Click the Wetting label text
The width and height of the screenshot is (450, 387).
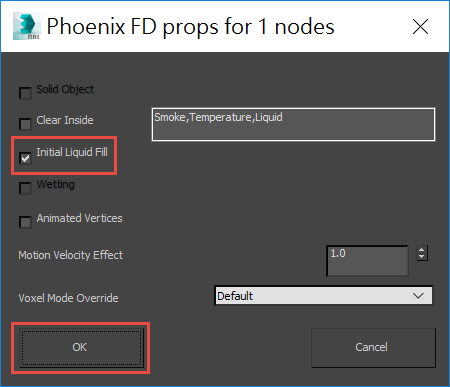pyautogui.click(x=55, y=184)
